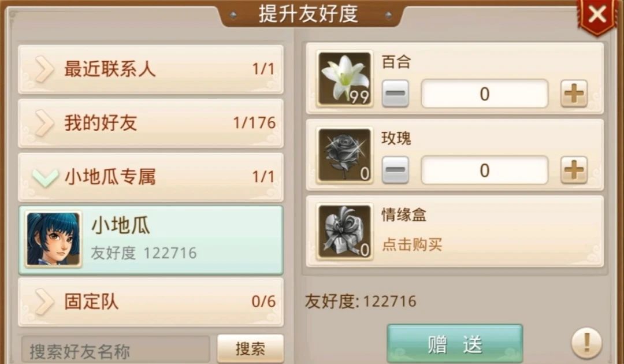Click the 情缘盒 gift box icon
Viewport: 624px width, 364px height.
point(344,232)
